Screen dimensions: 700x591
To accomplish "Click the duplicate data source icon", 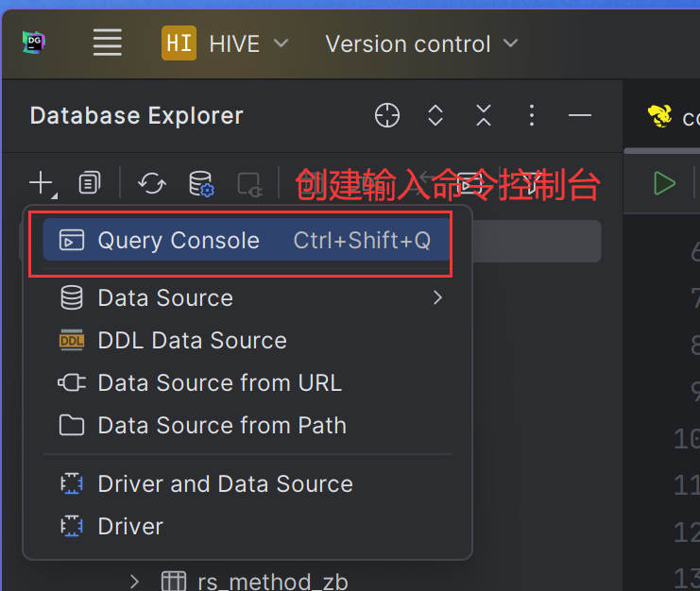I will click(90, 182).
